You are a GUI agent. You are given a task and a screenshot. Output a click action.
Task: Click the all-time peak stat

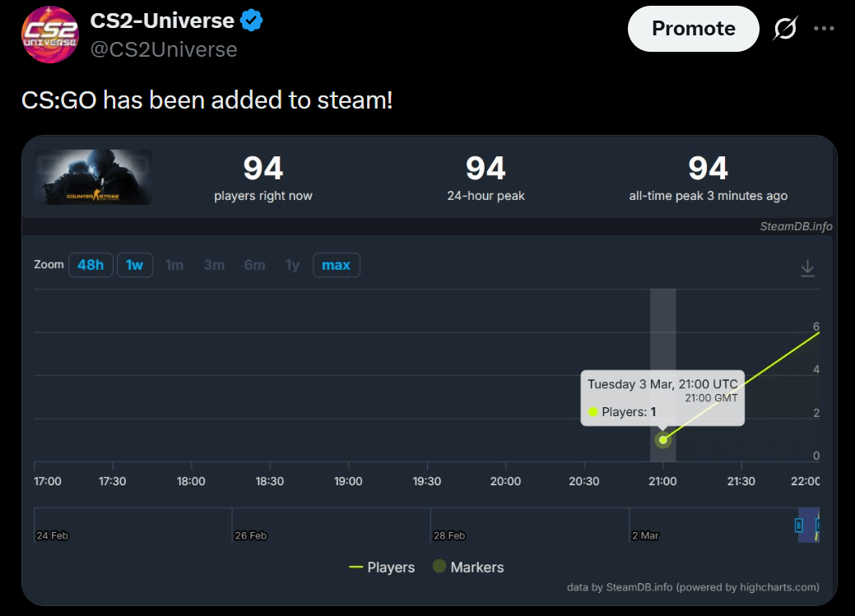[x=708, y=178]
